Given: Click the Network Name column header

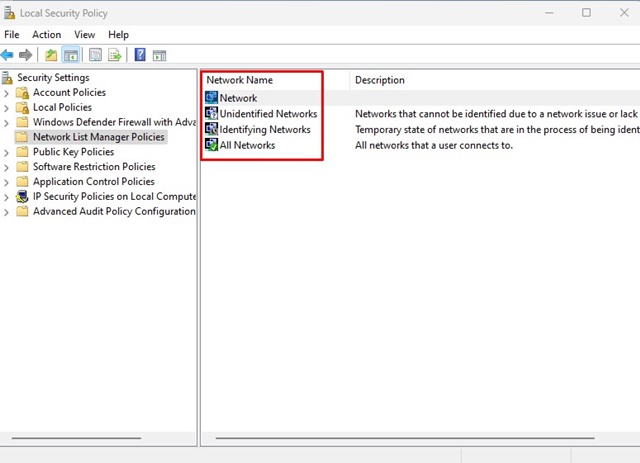Looking at the screenshot, I should (240, 80).
